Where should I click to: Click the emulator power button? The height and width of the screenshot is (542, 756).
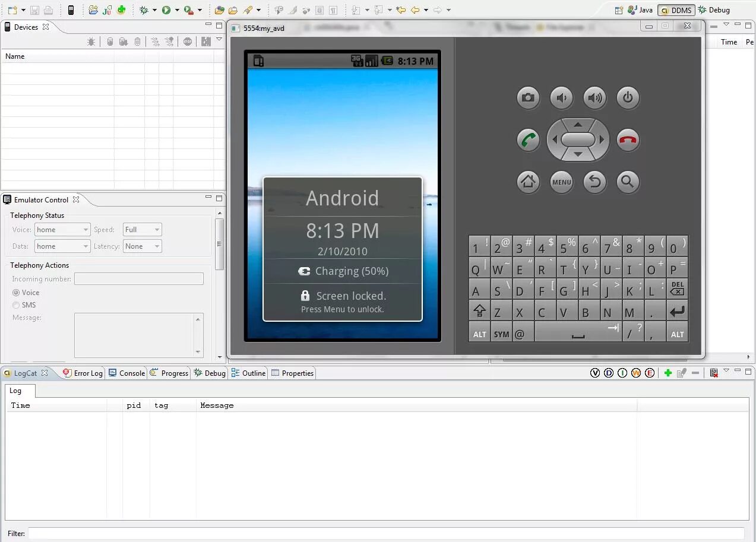(x=628, y=98)
